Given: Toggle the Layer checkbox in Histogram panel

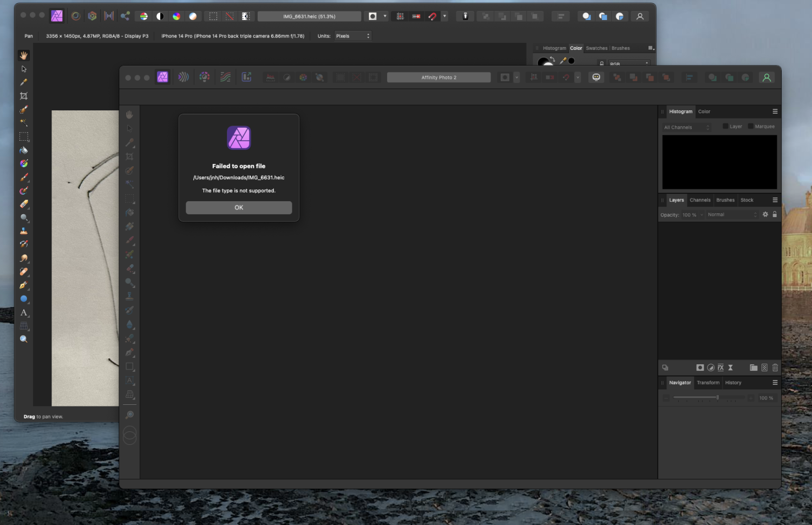Looking at the screenshot, I should pos(726,126).
